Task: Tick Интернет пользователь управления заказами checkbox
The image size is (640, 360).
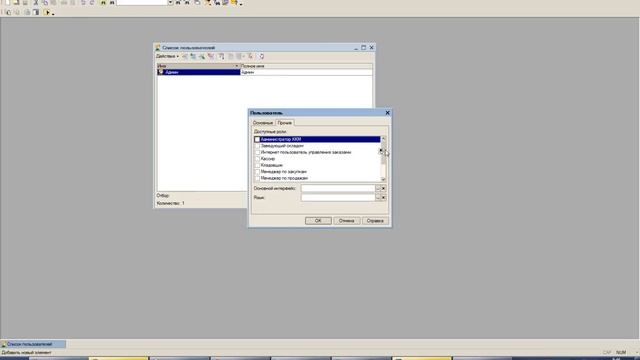Action: (257, 152)
